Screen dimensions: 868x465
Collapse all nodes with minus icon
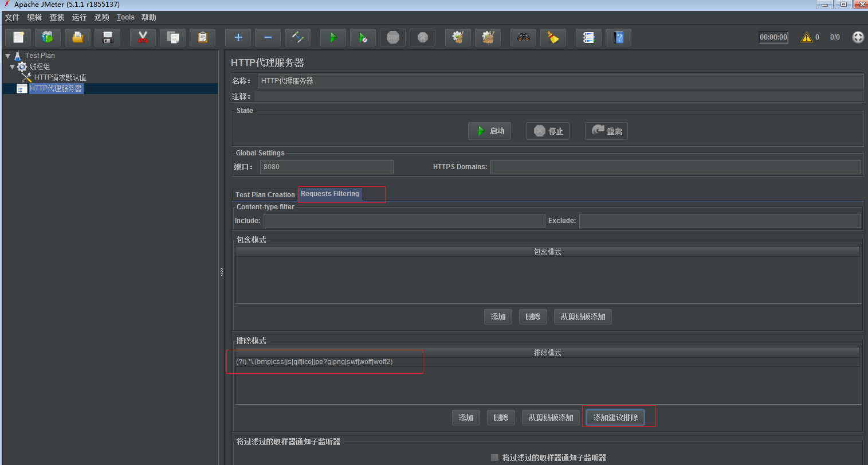pos(268,37)
